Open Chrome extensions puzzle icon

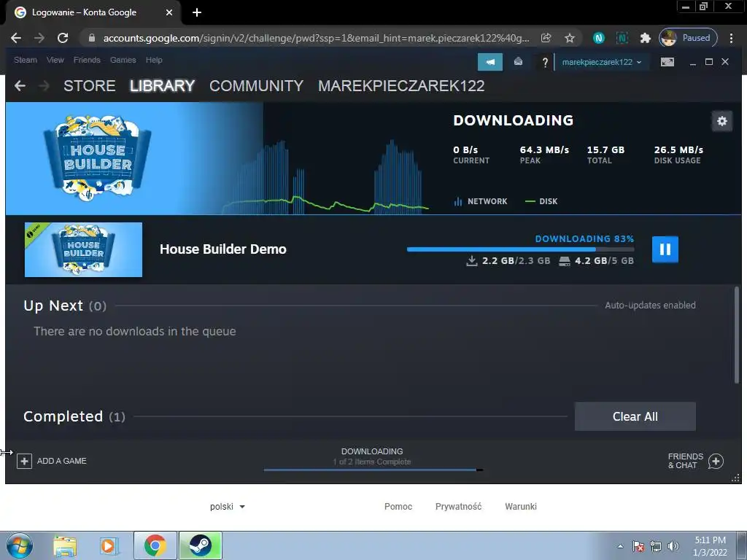pyautogui.click(x=645, y=38)
